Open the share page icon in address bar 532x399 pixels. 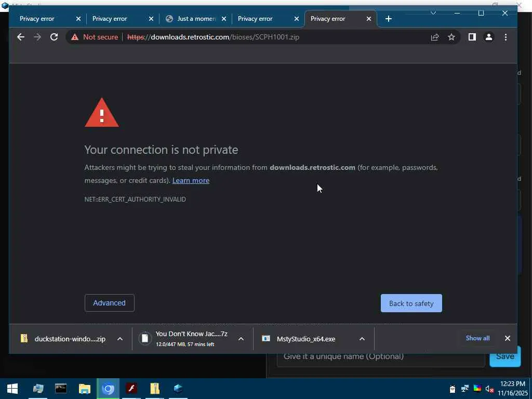(x=435, y=37)
